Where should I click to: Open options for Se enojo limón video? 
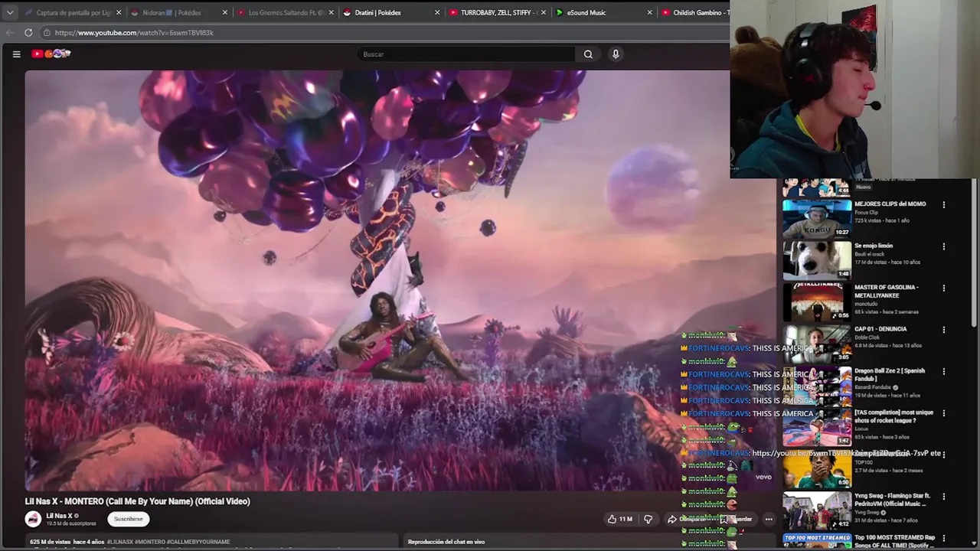[943, 246]
